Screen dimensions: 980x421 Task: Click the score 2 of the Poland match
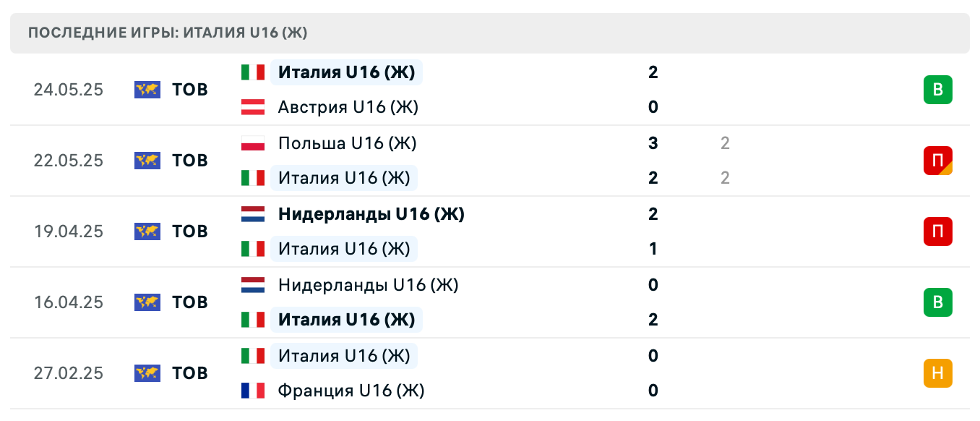click(x=653, y=177)
